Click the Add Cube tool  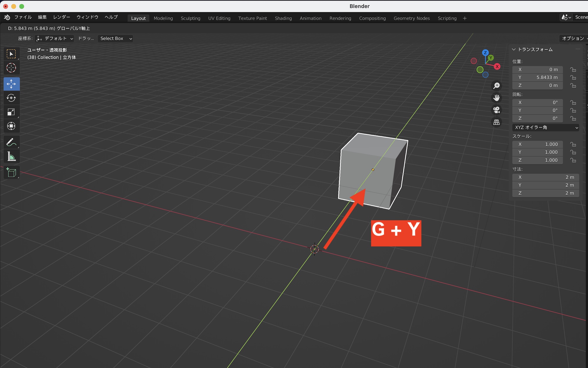pyautogui.click(x=11, y=173)
